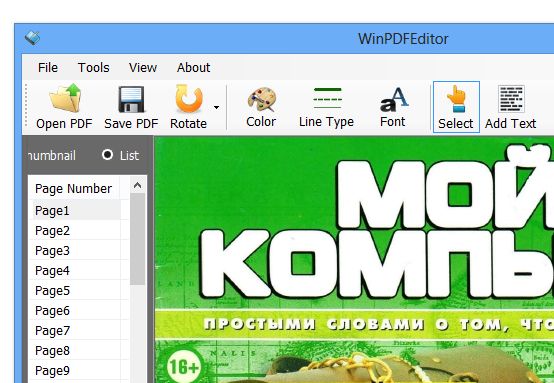Click the 16+ badge on the PDF page
Screen dimensions: 554x383
184,366
